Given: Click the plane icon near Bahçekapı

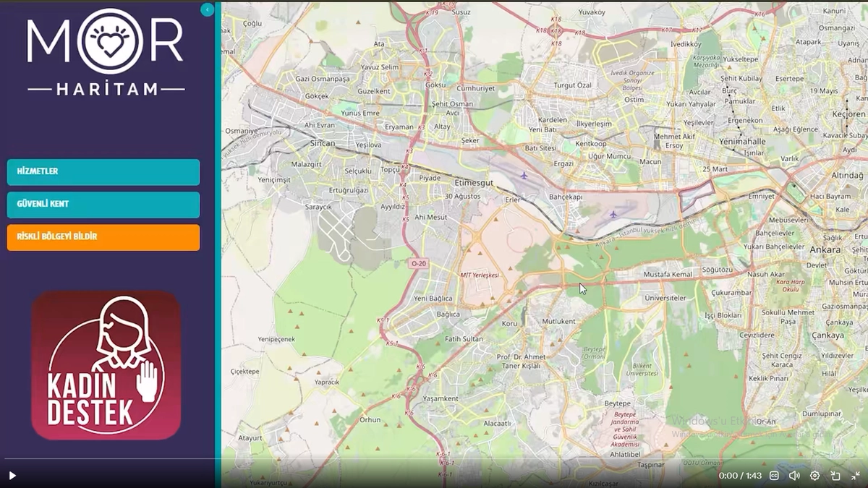Looking at the screenshot, I should coord(613,214).
